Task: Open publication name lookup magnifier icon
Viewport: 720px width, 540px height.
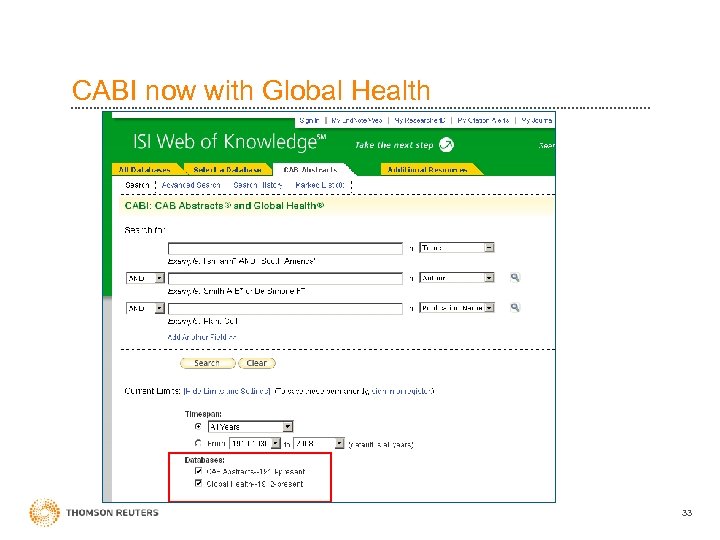Action: (x=515, y=308)
